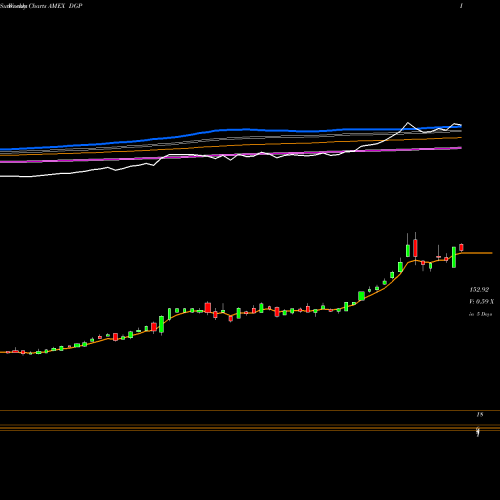Click the 18 axis value beside the orange lines
The width and height of the screenshot is (500, 500).
point(480,415)
